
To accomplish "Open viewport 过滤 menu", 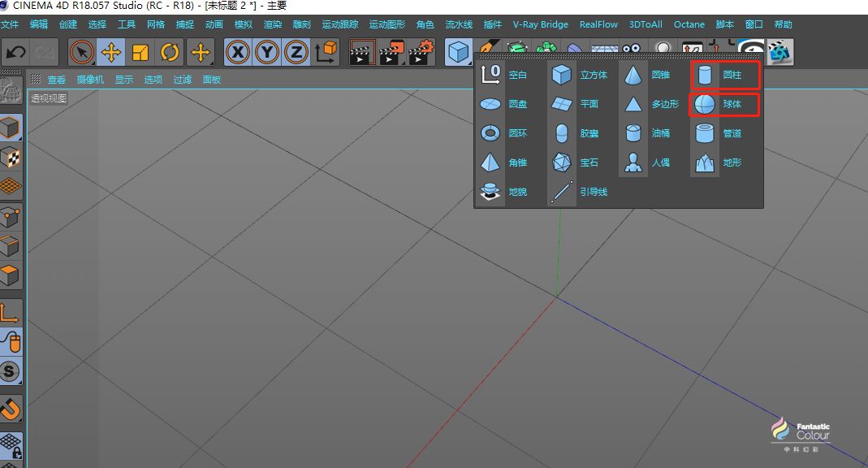I will 182,80.
